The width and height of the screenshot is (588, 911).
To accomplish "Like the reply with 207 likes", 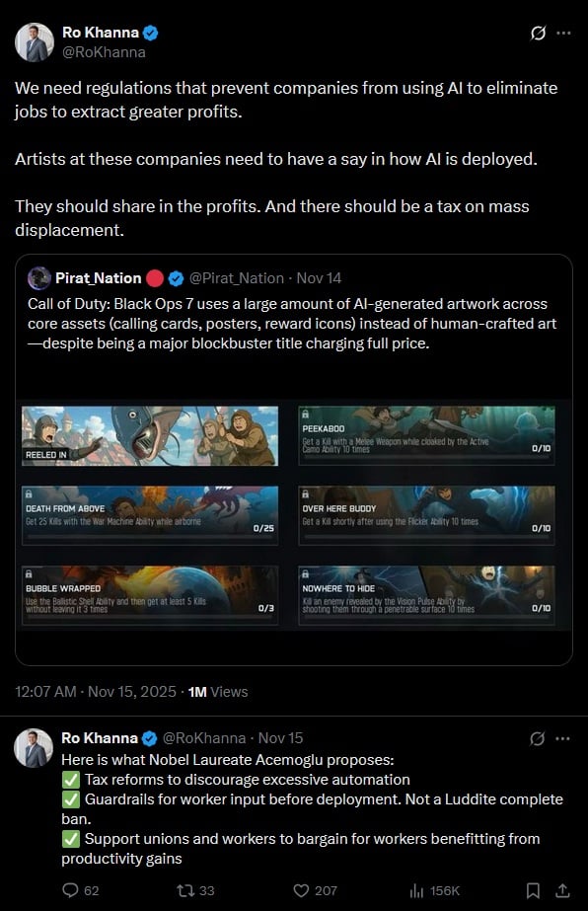I will (315, 890).
